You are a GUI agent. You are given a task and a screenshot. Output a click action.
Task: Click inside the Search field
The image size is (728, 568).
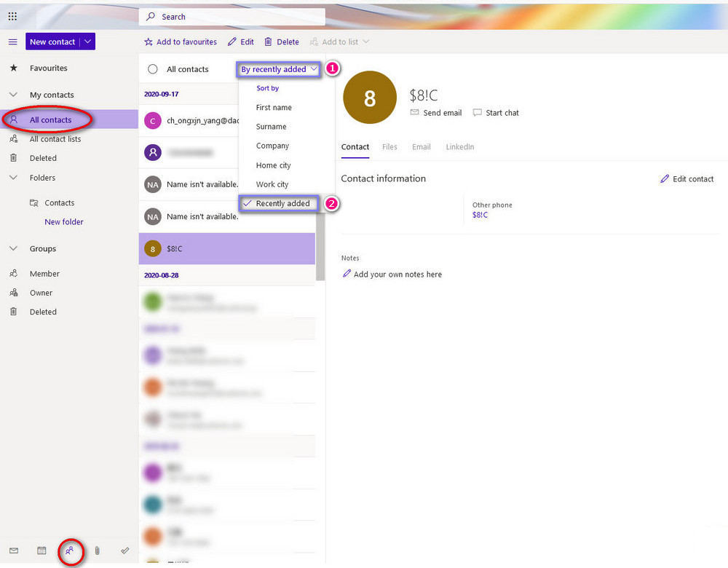point(232,17)
